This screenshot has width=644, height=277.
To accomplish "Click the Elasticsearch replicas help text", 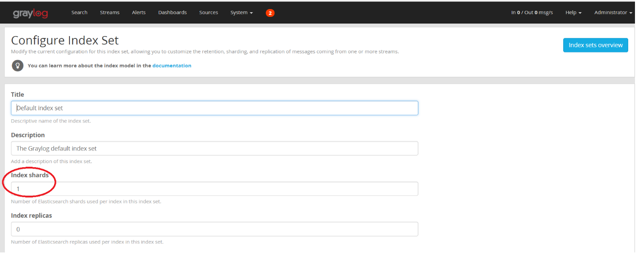I will tap(87, 242).
